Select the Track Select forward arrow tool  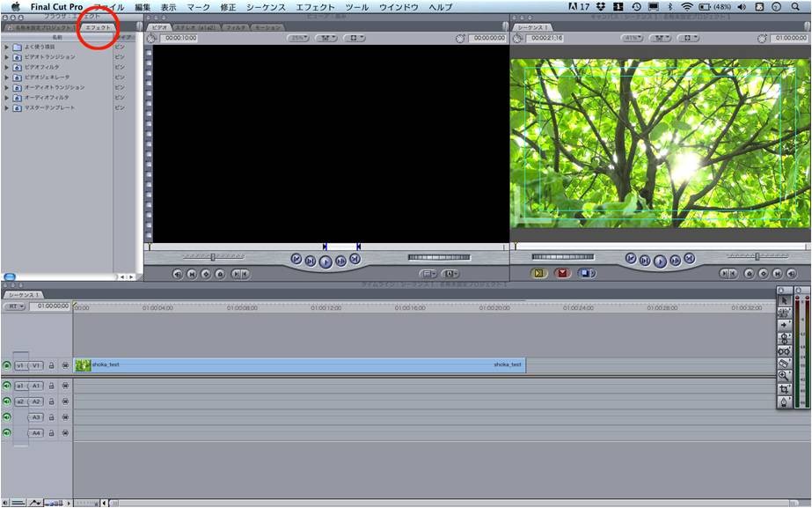tap(784, 326)
